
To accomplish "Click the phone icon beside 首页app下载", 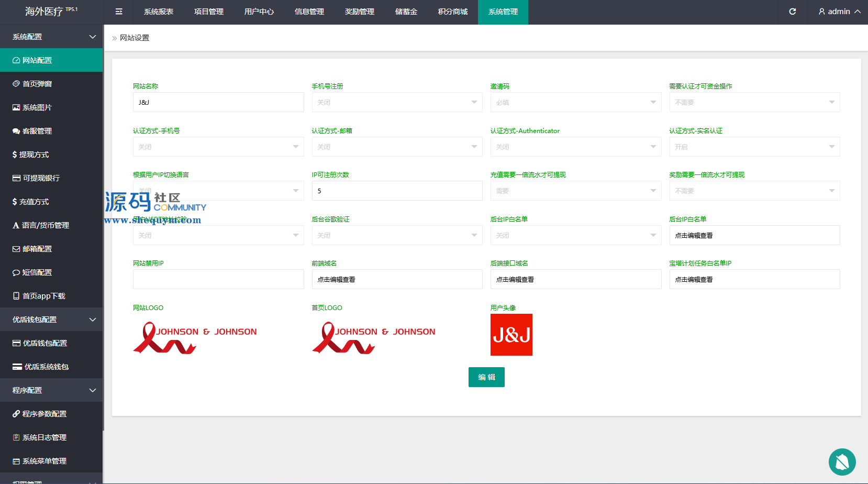I will pyautogui.click(x=16, y=296).
